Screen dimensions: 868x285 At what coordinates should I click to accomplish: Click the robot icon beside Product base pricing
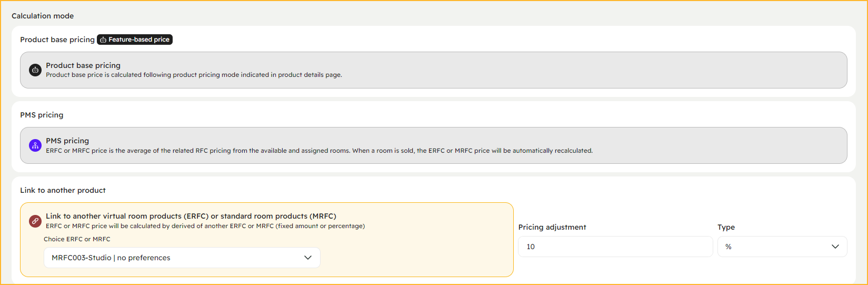coord(35,70)
